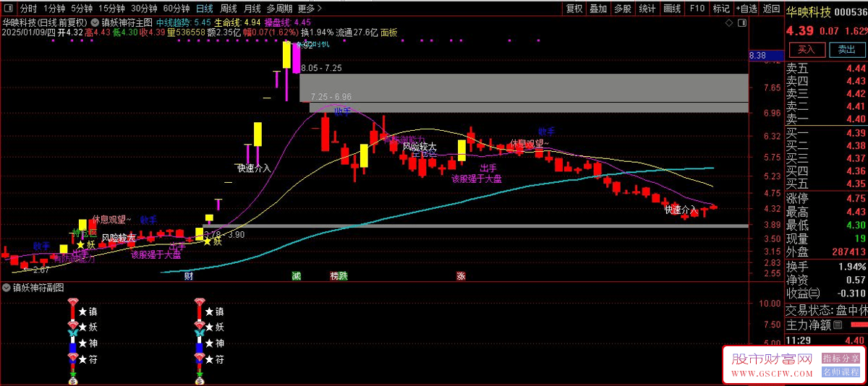
Task: Open the WWW.GSCFW.COM website link
Action: point(772,373)
